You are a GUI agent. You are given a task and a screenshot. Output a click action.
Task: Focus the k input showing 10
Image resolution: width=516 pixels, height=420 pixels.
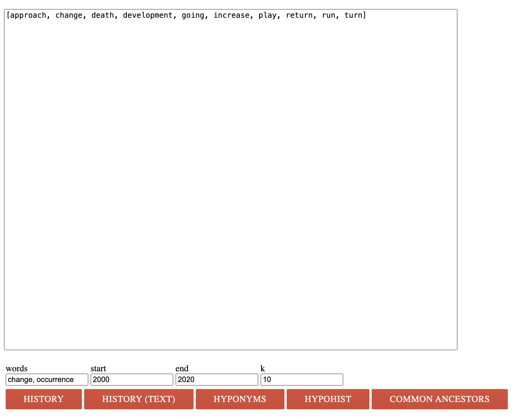click(302, 379)
